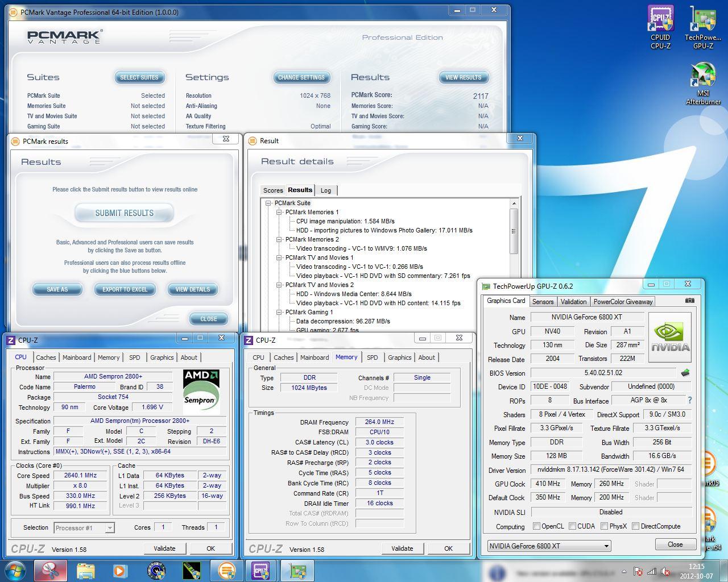Screen dimensions: 728x582
Task: Enable the CUDA checkbox in GPU-Z
Action: coord(572,526)
